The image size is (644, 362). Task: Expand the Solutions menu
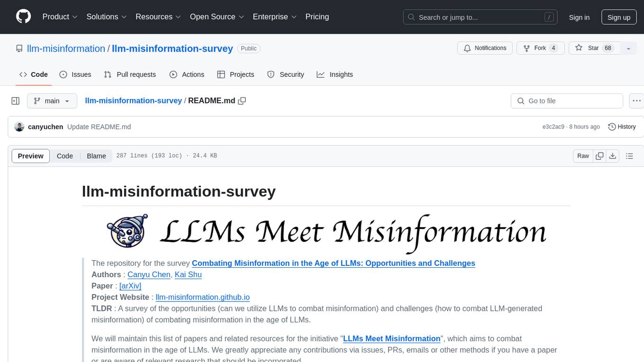107,17
